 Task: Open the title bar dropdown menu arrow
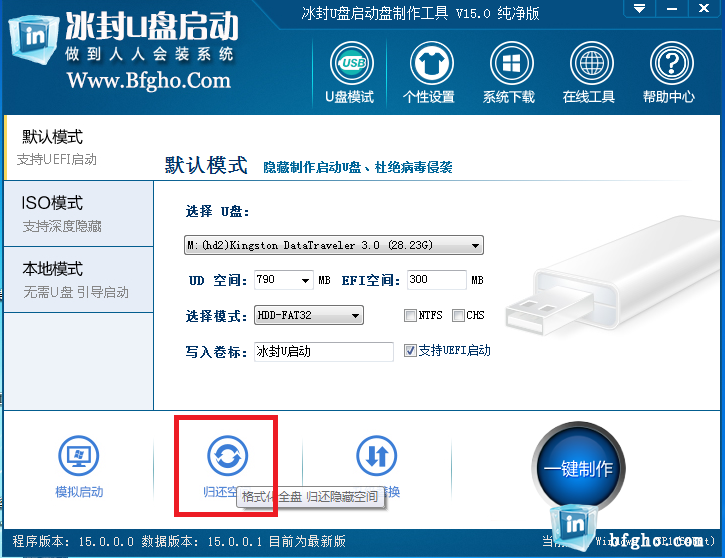639,8
